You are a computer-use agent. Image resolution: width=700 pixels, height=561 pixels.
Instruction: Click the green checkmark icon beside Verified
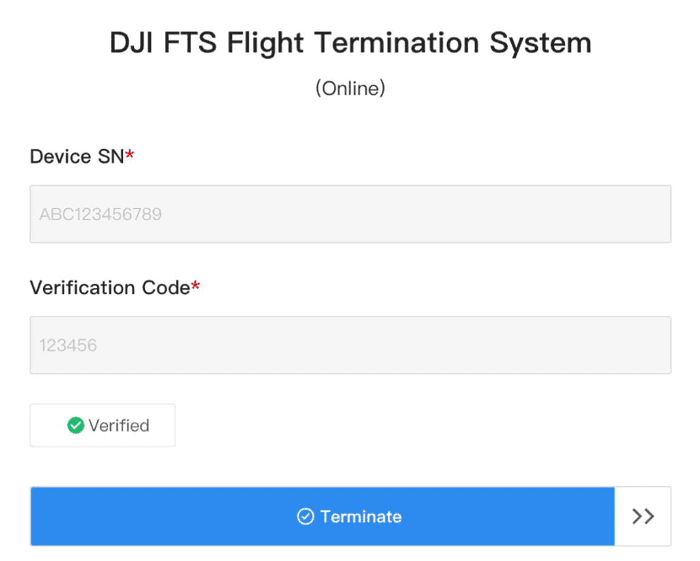75,426
